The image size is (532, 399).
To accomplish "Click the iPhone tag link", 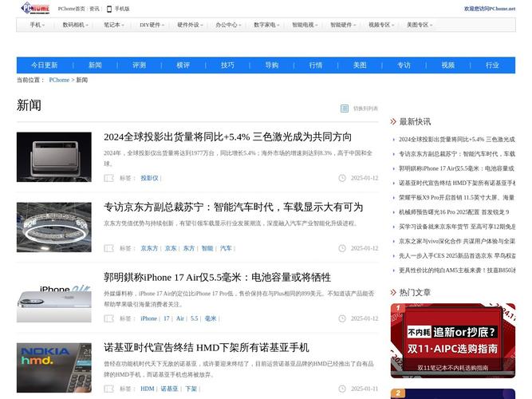I will (148, 318).
